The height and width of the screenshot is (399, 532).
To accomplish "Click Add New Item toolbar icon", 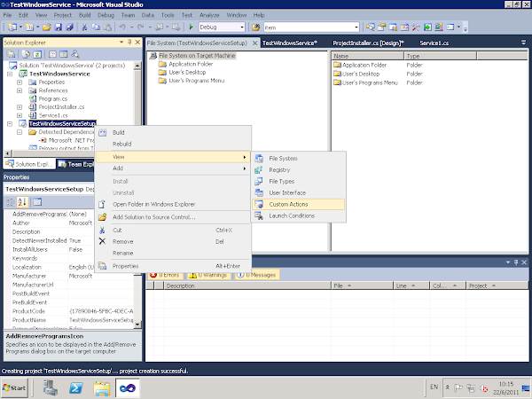I will tap(29, 27).
